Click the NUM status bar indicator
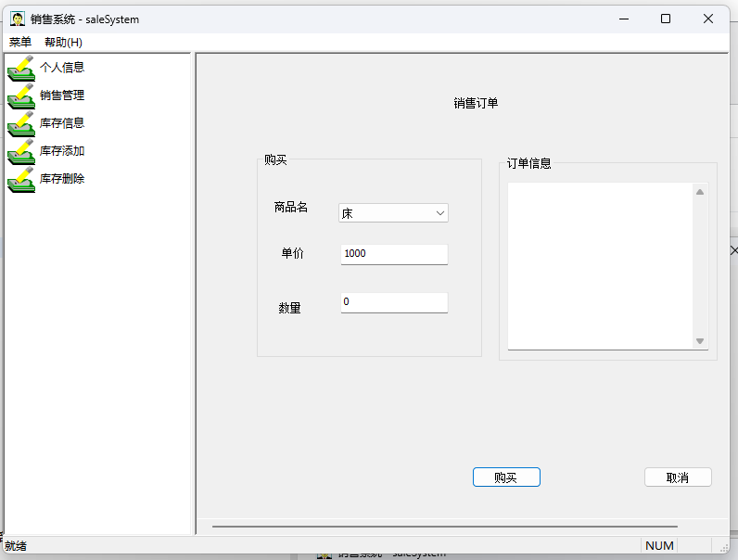The image size is (738, 560). [x=659, y=546]
